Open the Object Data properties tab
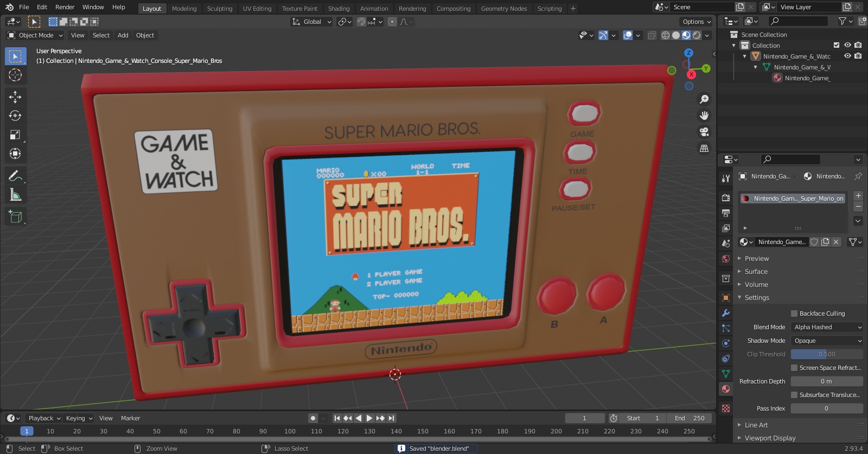 pos(726,374)
